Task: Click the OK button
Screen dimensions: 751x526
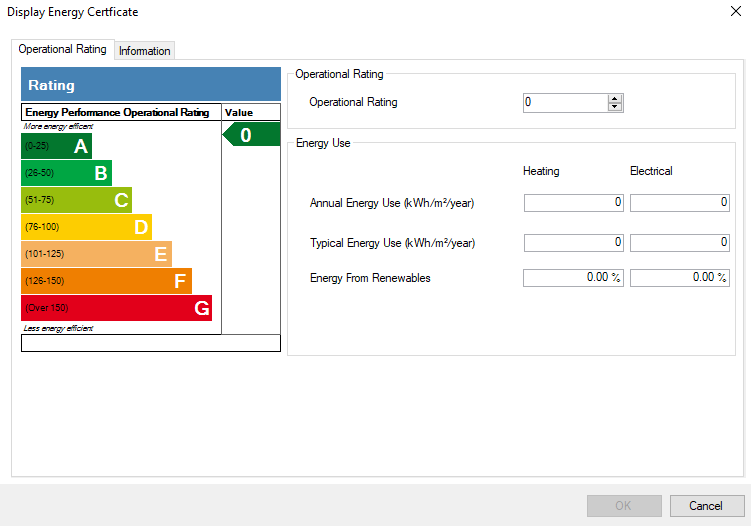Action: pos(623,506)
